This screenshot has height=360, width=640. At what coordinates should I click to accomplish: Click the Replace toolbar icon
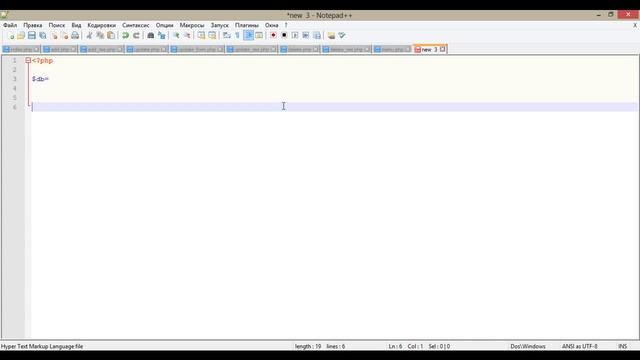pyautogui.click(x=162, y=36)
